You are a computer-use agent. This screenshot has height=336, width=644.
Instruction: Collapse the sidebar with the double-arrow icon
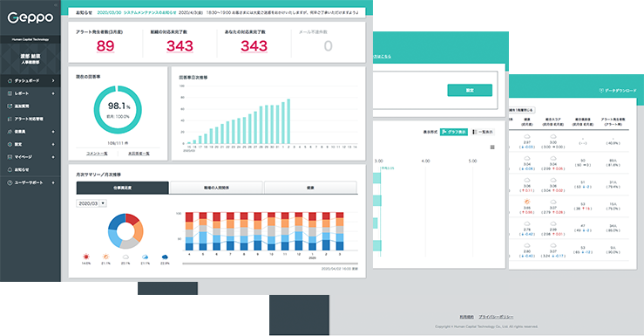pyautogui.click(x=56, y=5)
